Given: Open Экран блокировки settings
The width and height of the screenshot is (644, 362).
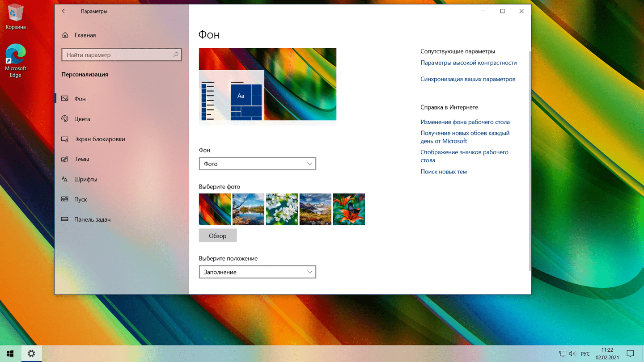Looking at the screenshot, I should pyautogui.click(x=99, y=139).
